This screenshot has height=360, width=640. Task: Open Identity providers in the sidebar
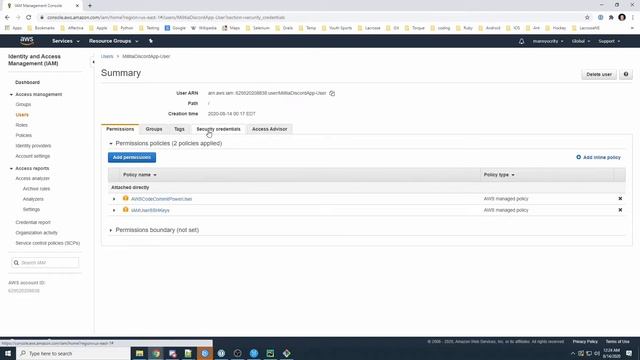pyautogui.click(x=33, y=146)
